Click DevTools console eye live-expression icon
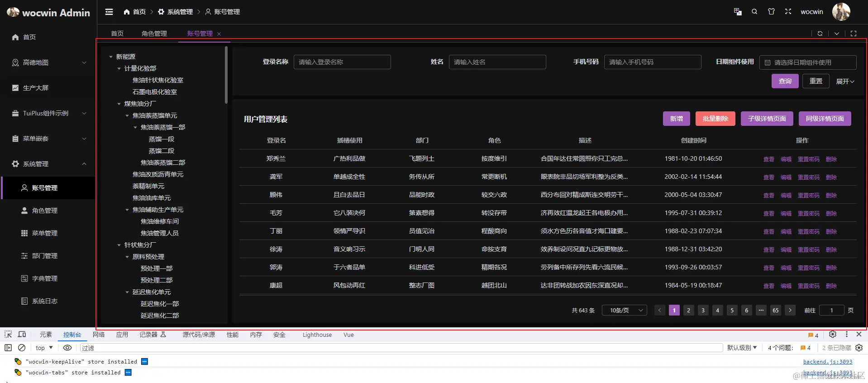This screenshot has width=868, height=383. 67,348
